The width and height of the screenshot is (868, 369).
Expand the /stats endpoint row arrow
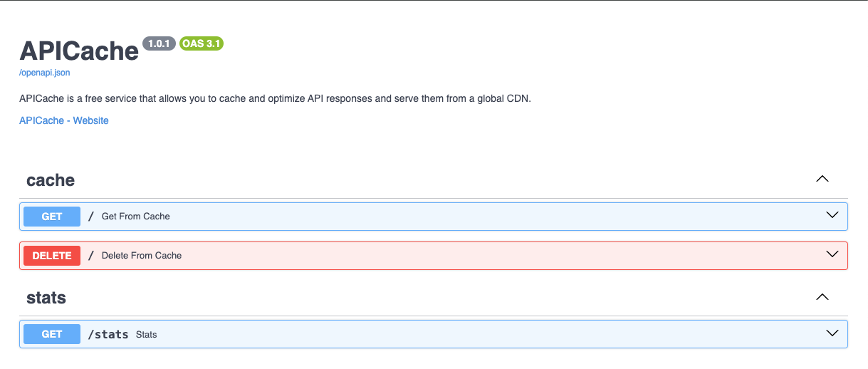pyautogui.click(x=832, y=333)
